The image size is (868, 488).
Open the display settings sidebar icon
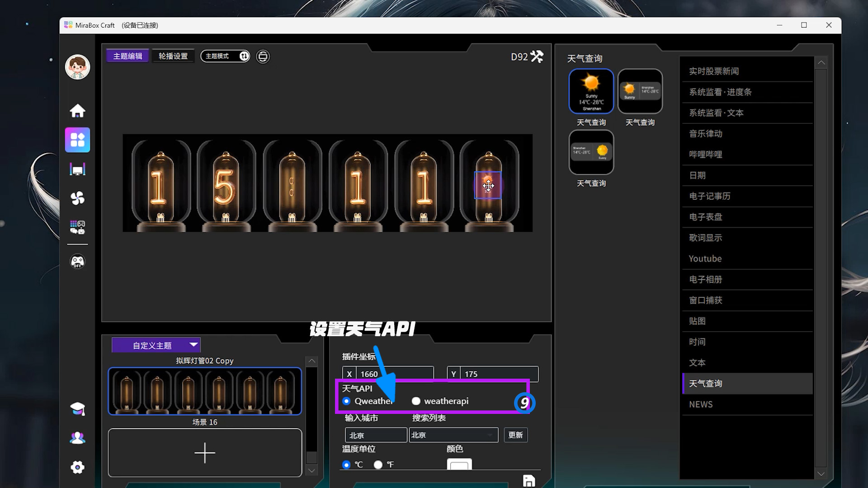77,169
